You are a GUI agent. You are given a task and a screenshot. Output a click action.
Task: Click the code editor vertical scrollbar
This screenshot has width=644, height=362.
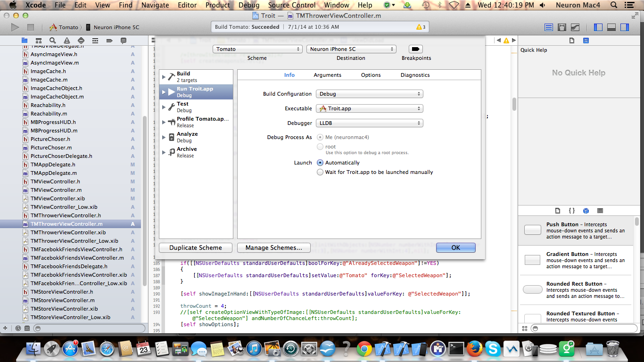pos(514,104)
